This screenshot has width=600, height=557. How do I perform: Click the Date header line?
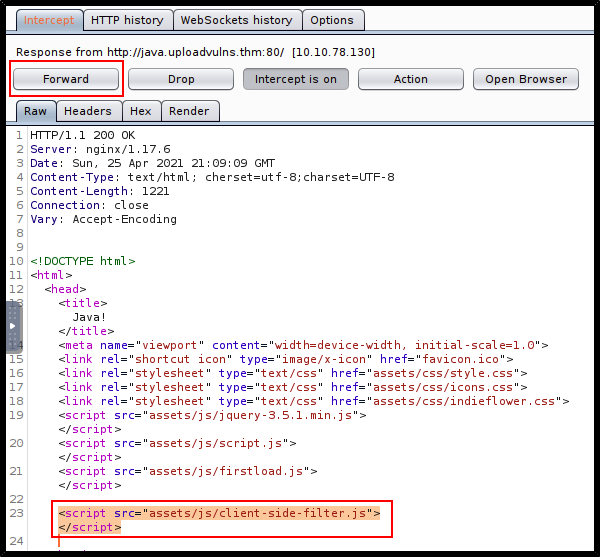coord(153,163)
